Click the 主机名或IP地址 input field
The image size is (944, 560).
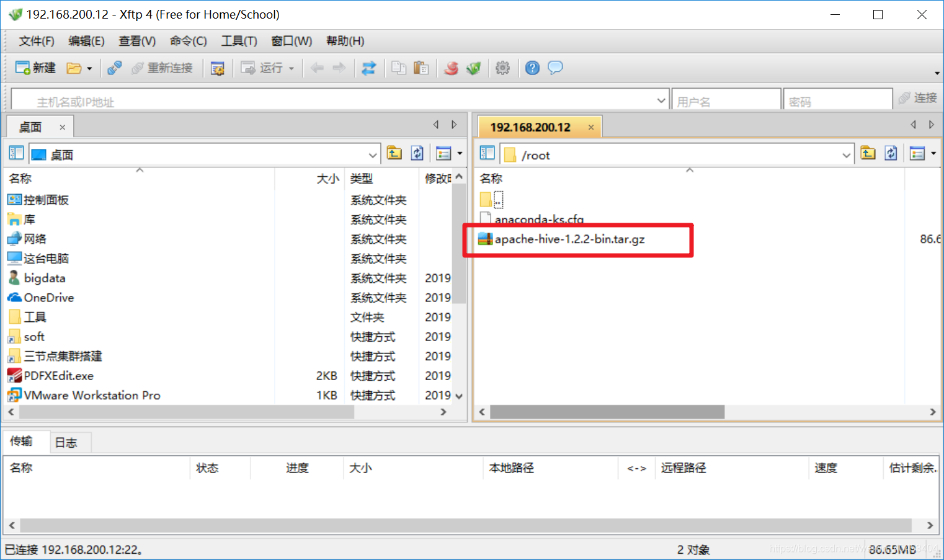pos(186,99)
